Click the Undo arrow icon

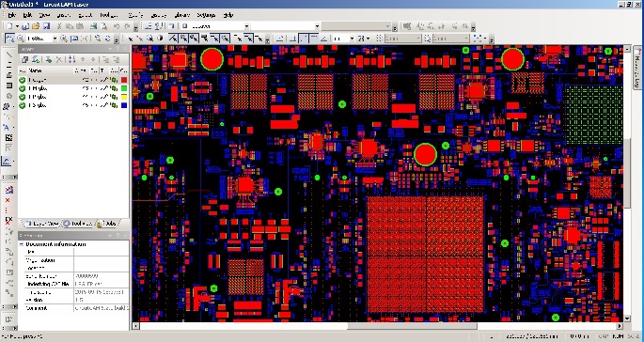point(117,26)
